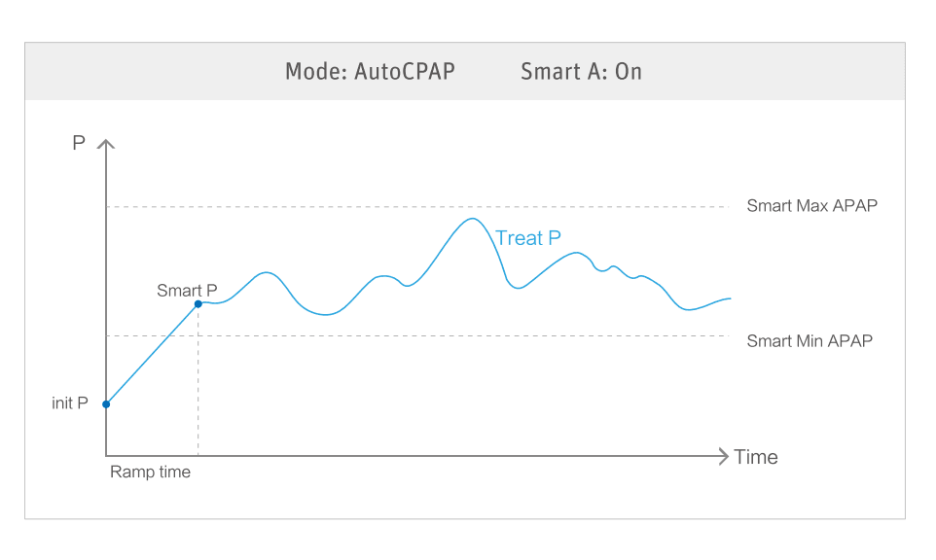The height and width of the screenshot is (560, 936).
Task: Click the Smart Min APAP label
Action: pyautogui.click(x=810, y=341)
